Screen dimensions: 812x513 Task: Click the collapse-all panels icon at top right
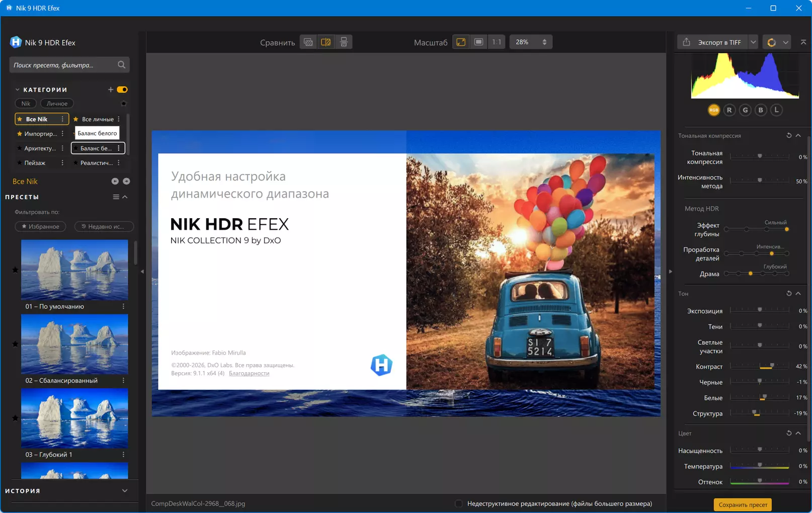803,42
